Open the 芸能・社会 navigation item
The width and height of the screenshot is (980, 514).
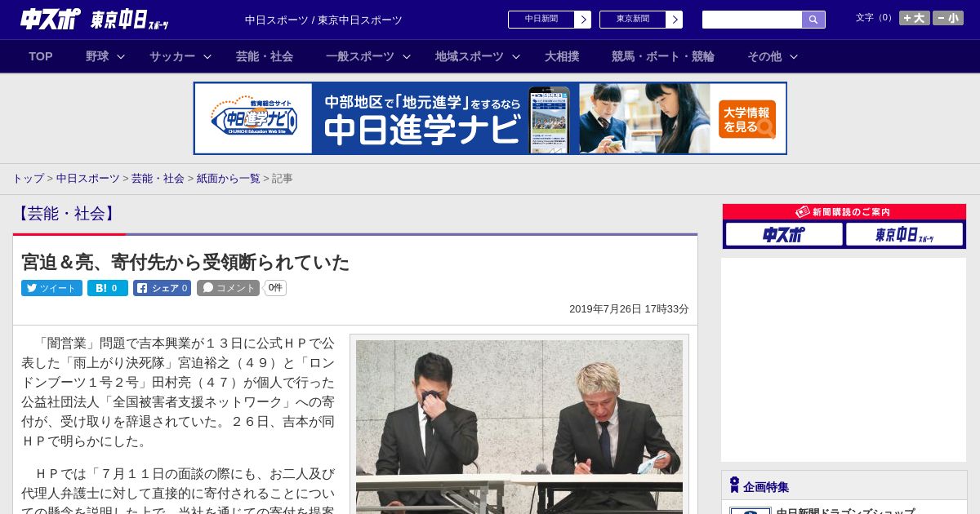pos(265,56)
